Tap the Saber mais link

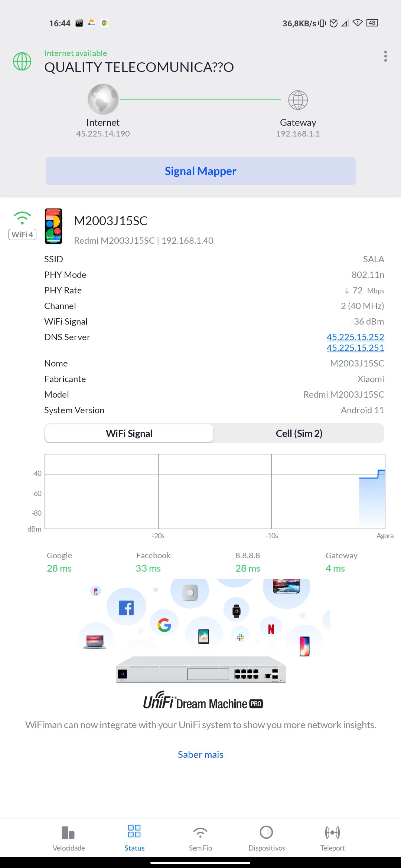click(200, 754)
